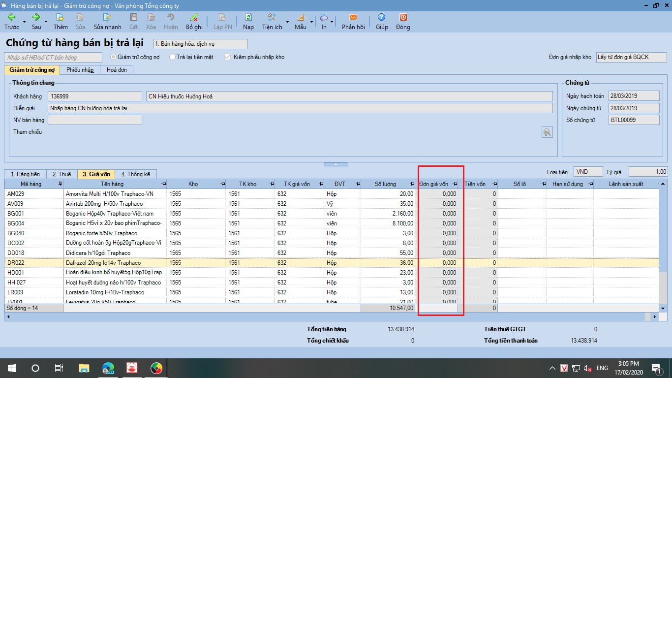Select the Trả lại tiền mặt option

click(172, 57)
